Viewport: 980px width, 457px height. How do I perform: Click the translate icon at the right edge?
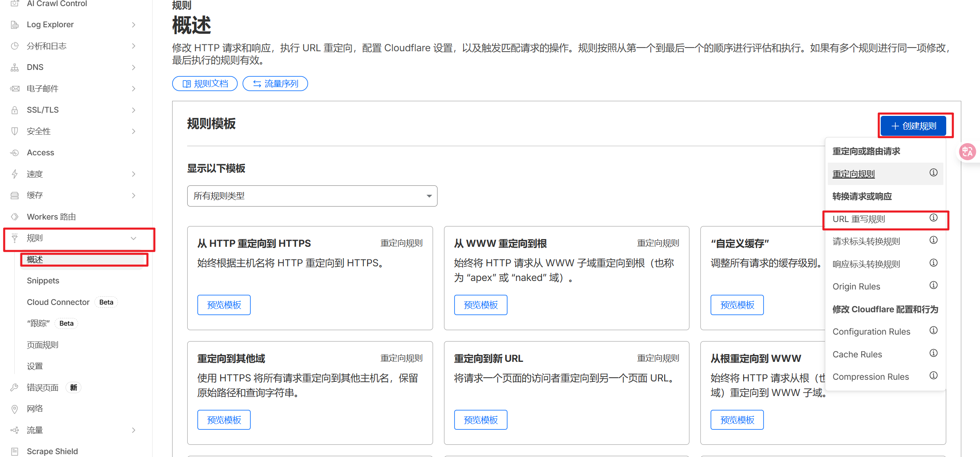968,151
